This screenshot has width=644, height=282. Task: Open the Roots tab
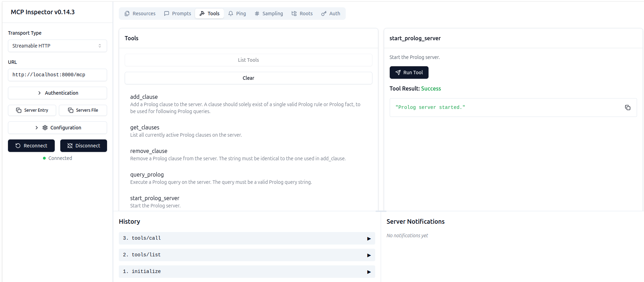pyautogui.click(x=302, y=14)
